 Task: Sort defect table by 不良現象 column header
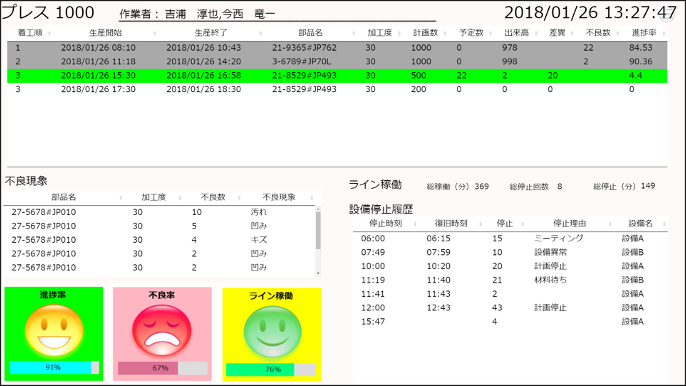point(279,197)
